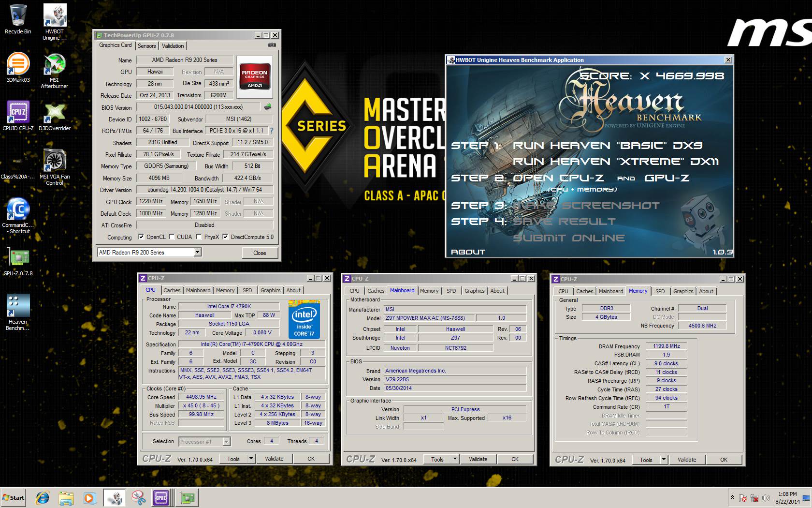The width and height of the screenshot is (812, 508).
Task: Click the BIOS Version V29.22B5 field
Action: coord(455,379)
